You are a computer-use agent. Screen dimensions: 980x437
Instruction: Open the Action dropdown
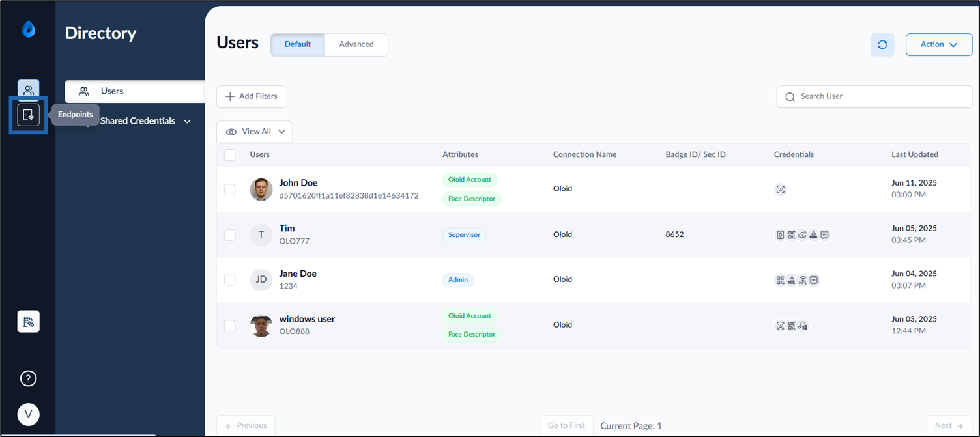(939, 44)
